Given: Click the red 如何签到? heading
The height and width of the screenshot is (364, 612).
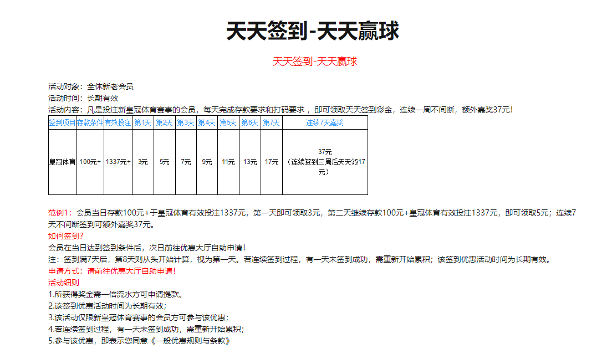Looking at the screenshot, I should [65, 236].
